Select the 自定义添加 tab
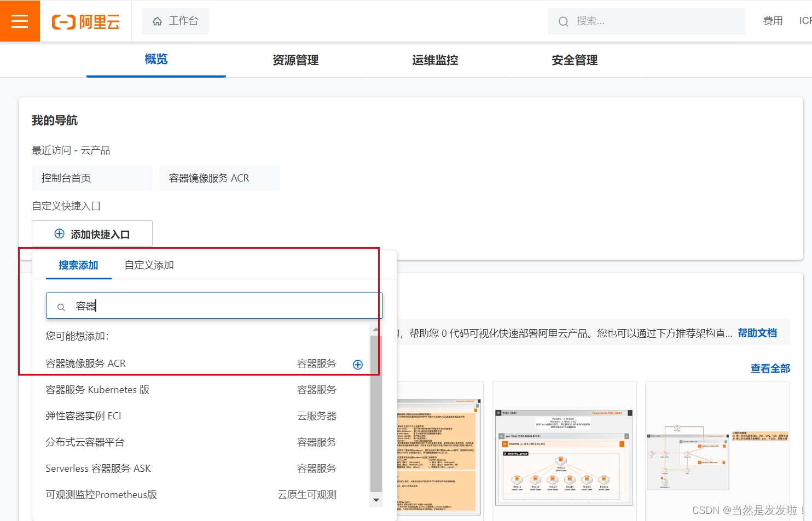Image resolution: width=812 pixels, height=521 pixels. tap(149, 265)
